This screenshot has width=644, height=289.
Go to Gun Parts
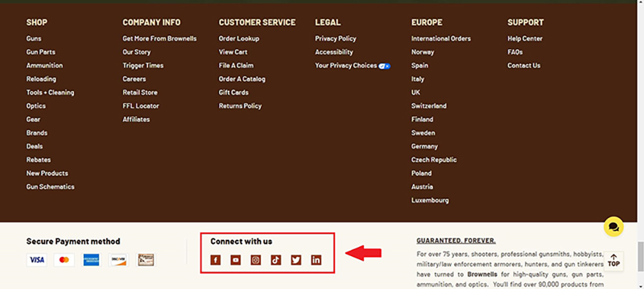click(41, 52)
